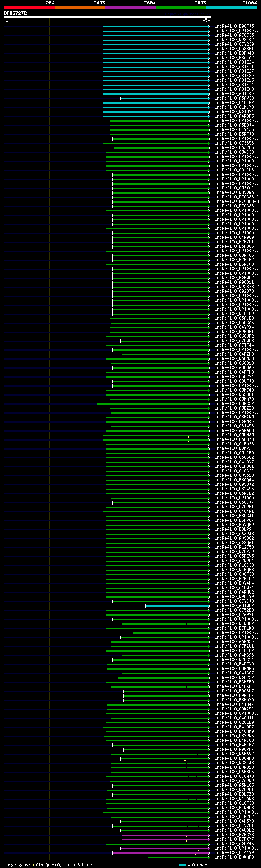Click the UniRef100_Q54CS9 label

tap(234, 152)
